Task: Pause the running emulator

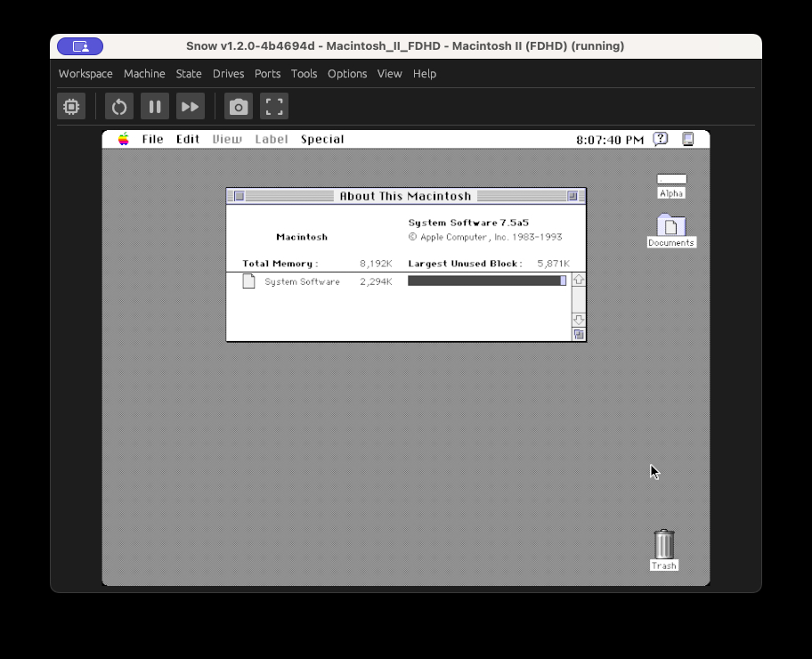Action: 155,107
